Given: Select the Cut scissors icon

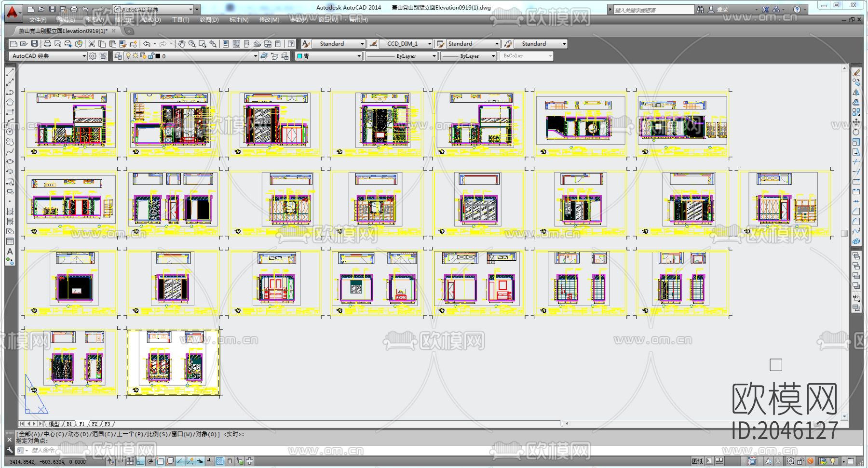Looking at the screenshot, I should click(x=92, y=44).
